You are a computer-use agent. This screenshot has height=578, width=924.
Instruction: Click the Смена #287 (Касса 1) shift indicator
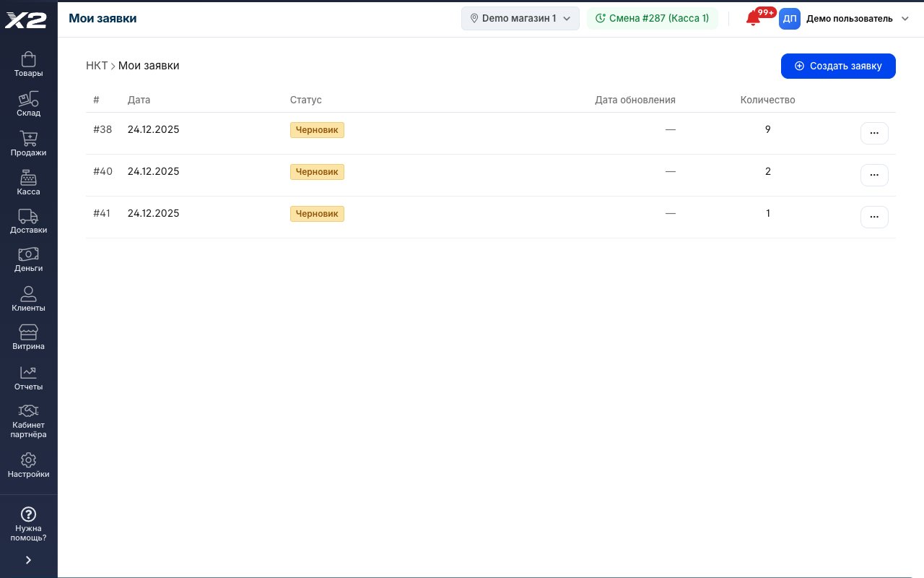pos(653,18)
